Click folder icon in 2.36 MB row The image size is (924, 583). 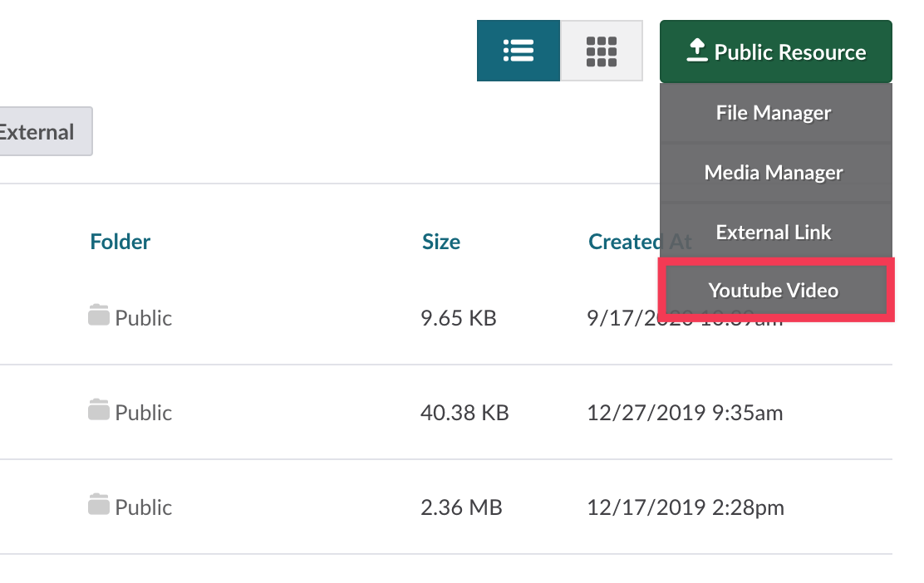[x=99, y=505]
